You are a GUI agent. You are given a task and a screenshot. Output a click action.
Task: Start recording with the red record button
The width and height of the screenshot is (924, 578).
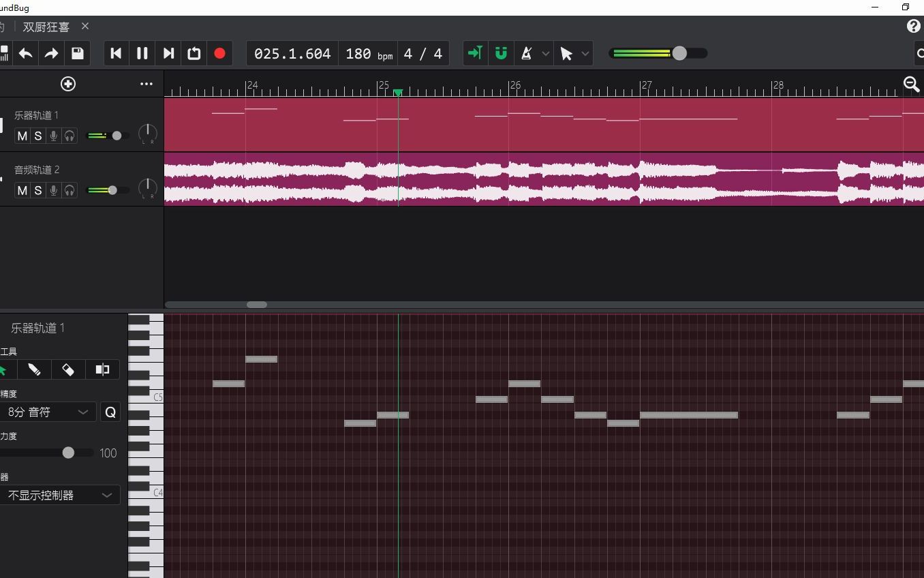click(x=219, y=53)
